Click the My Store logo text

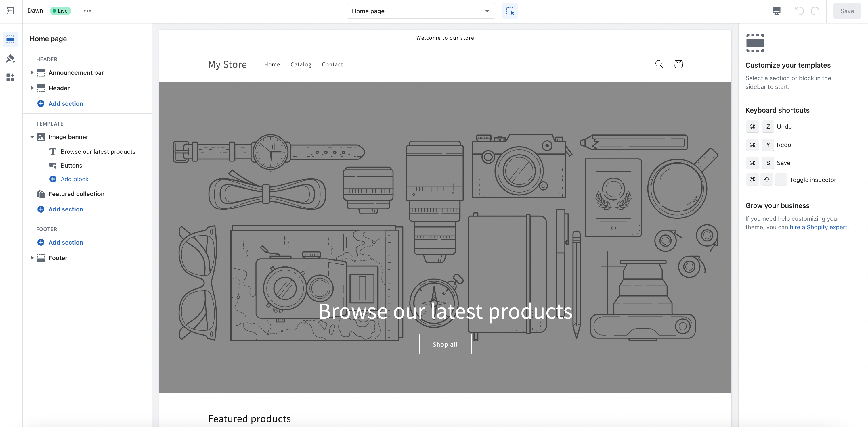coord(227,64)
